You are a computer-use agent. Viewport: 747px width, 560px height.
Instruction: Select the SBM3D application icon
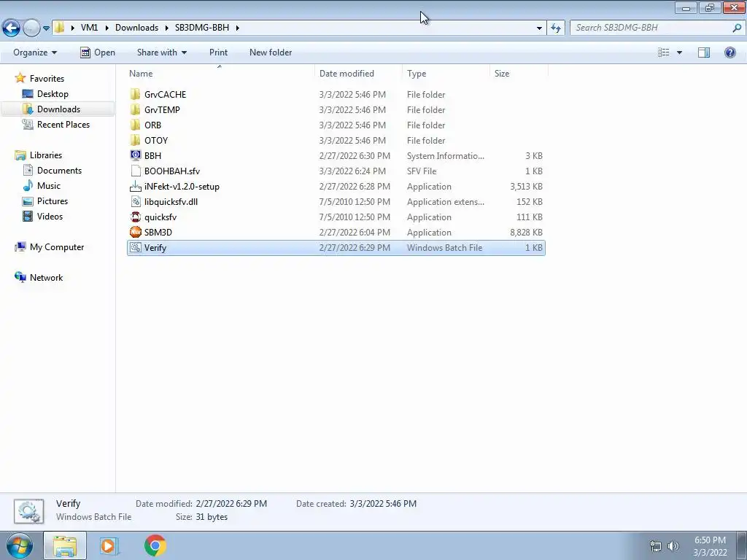point(135,233)
